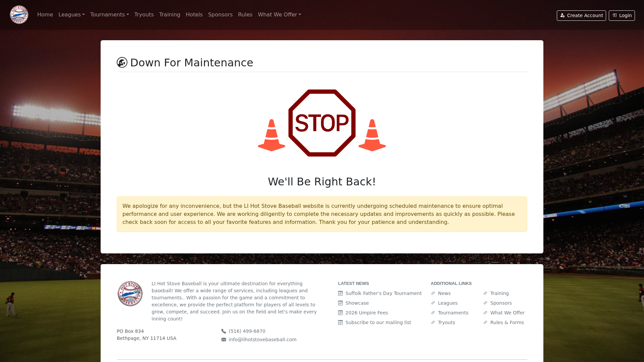Click the We'll Be Right Back! heading
The width and height of the screenshot is (644, 362).
pos(322,182)
